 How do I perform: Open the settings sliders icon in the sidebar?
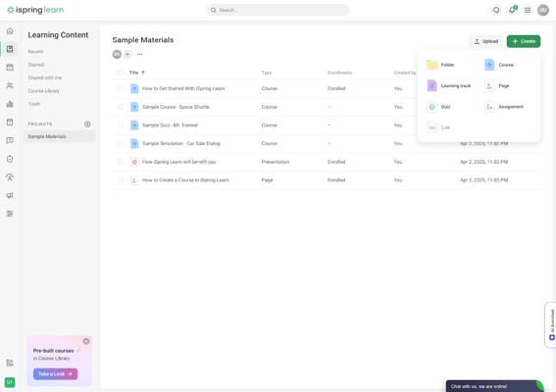tap(10, 214)
